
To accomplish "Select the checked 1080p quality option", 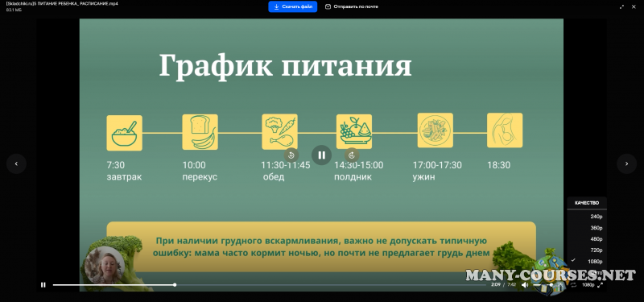I will 587,261.
